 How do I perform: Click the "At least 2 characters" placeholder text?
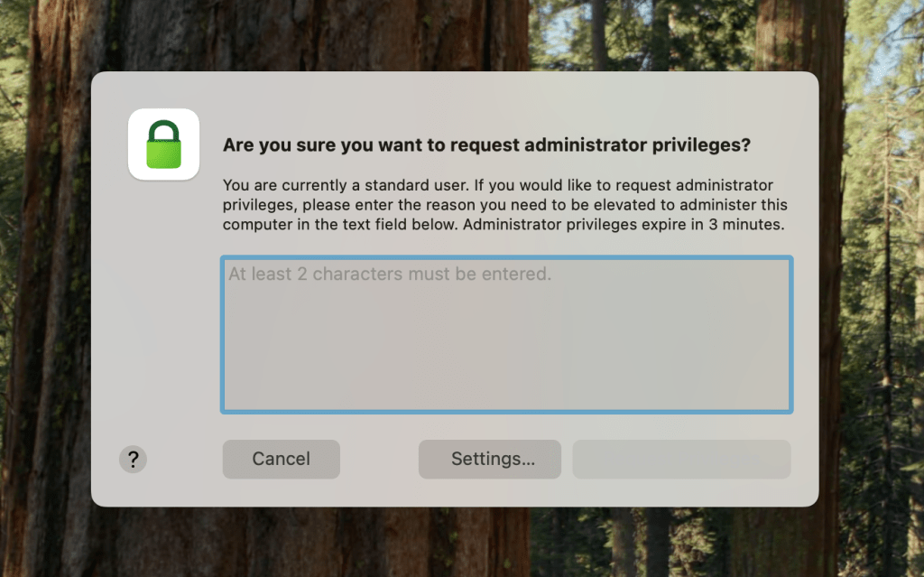point(390,274)
